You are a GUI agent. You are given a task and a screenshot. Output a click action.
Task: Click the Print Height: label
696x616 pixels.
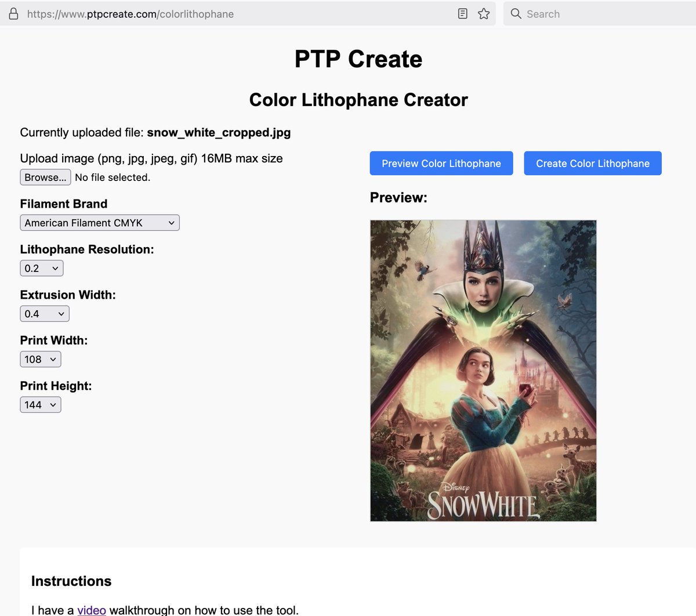pos(56,386)
